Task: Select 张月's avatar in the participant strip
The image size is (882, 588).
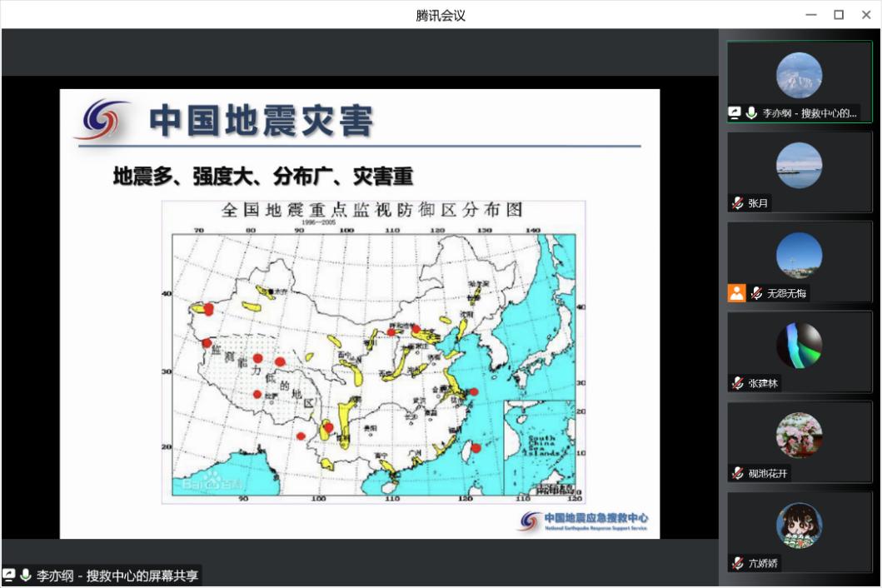Action: [x=799, y=165]
